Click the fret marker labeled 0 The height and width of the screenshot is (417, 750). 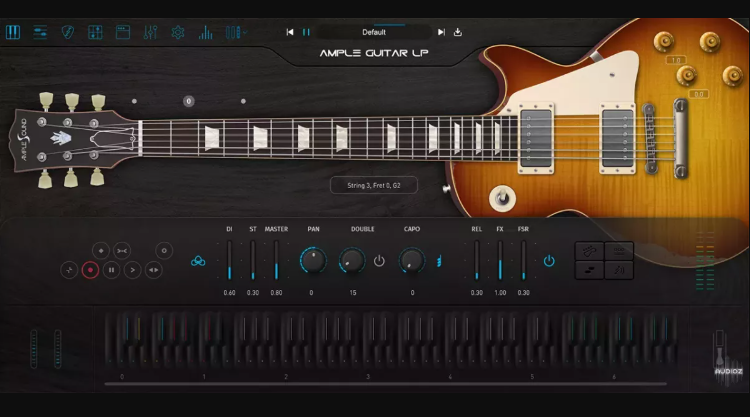(188, 101)
